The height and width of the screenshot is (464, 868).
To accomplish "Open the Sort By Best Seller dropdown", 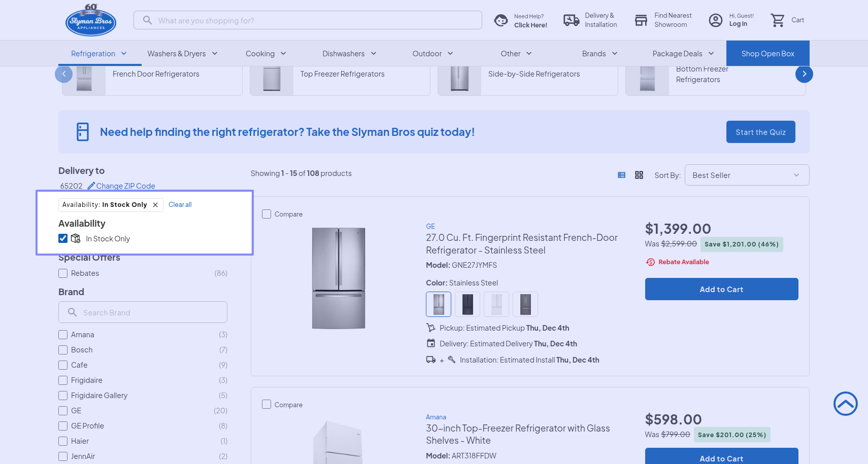I will pos(746,175).
